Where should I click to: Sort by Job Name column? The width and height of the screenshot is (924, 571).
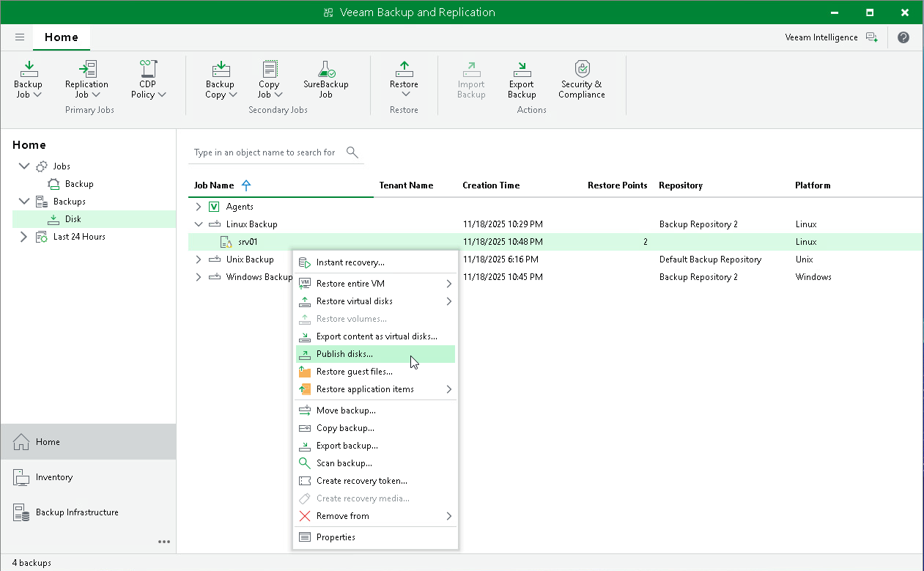point(215,185)
